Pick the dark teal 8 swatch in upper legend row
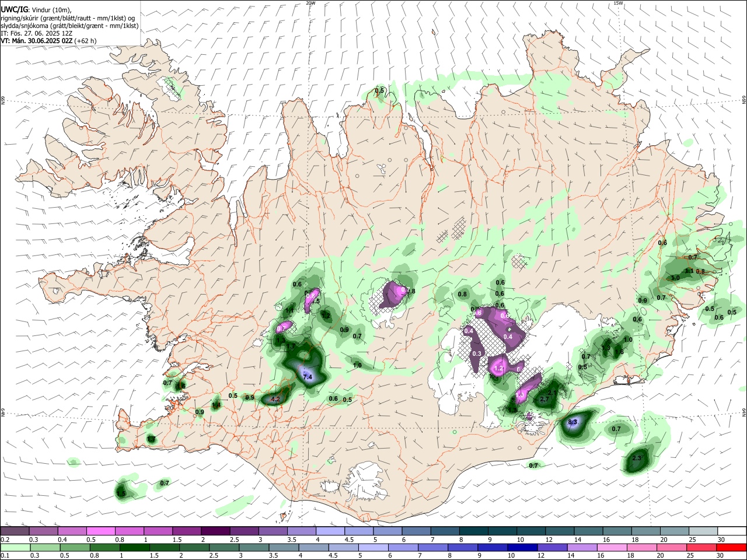This screenshot has width=747, height=560. (473, 531)
